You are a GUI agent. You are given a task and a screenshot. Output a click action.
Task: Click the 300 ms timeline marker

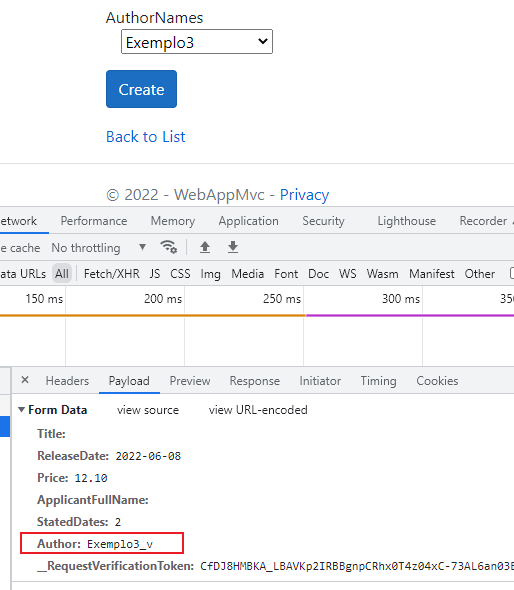point(401,299)
